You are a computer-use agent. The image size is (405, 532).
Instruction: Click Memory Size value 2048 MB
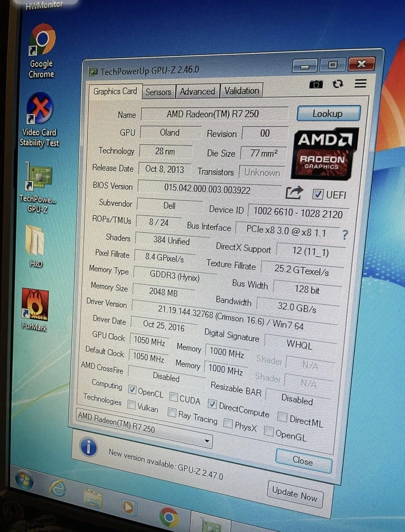[164, 291]
